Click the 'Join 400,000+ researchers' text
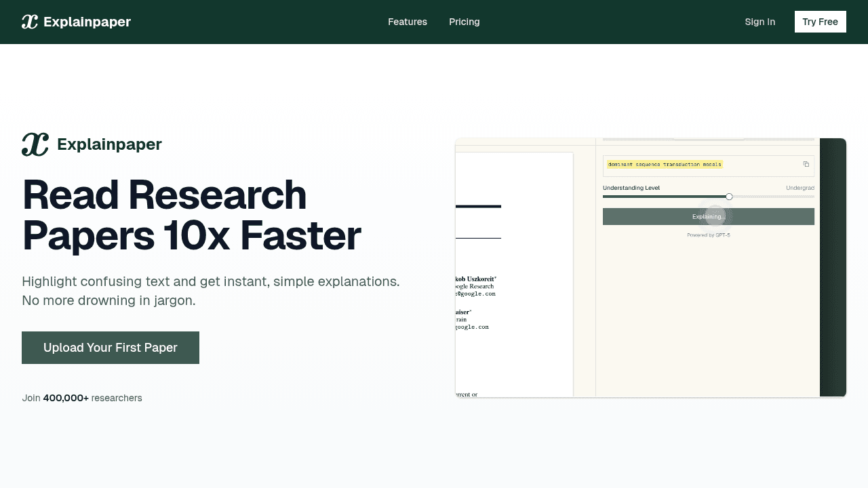Screen dimensions: 868x488 [x=82, y=398]
